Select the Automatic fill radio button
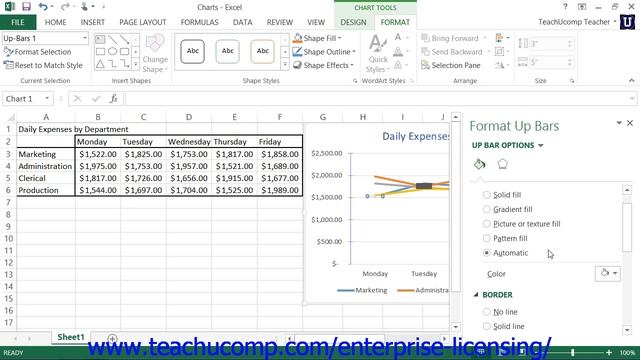The image size is (640, 360). click(x=487, y=253)
